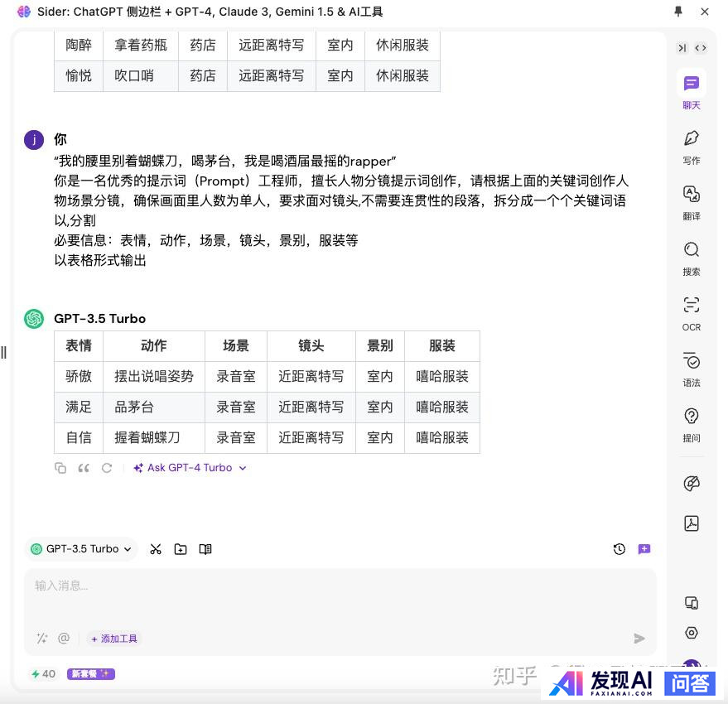Image resolution: width=728 pixels, height=704 pixels.
Task: Open the Grammar (语法) sidebar tab
Action: click(x=691, y=369)
